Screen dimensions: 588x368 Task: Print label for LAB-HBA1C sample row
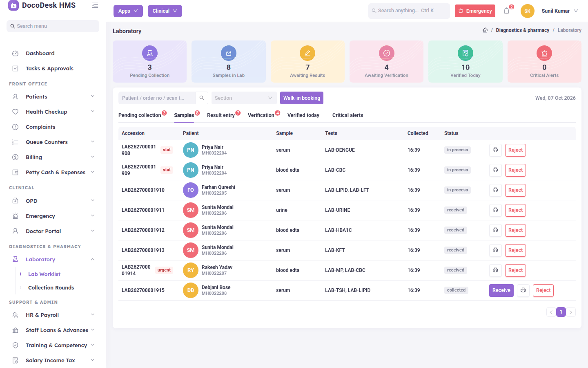tap(495, 230)
